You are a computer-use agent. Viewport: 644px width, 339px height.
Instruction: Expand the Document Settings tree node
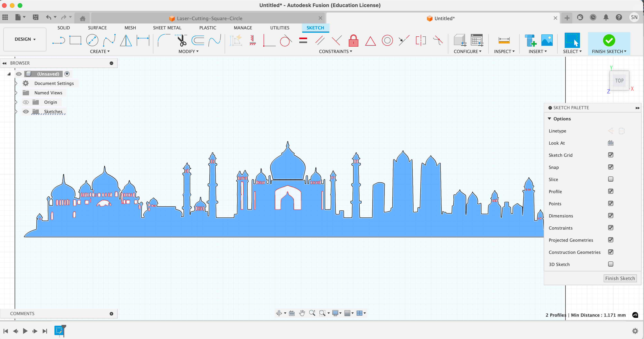click(16, 83)
